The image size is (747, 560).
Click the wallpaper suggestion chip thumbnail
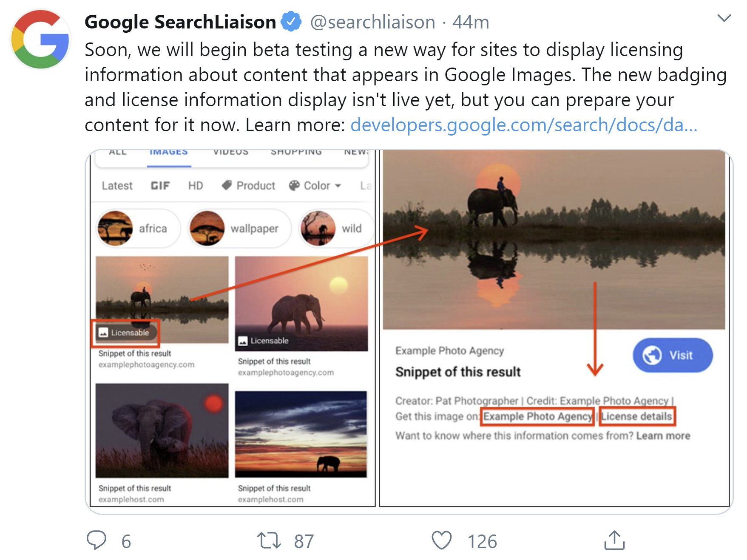click(207, 228)
